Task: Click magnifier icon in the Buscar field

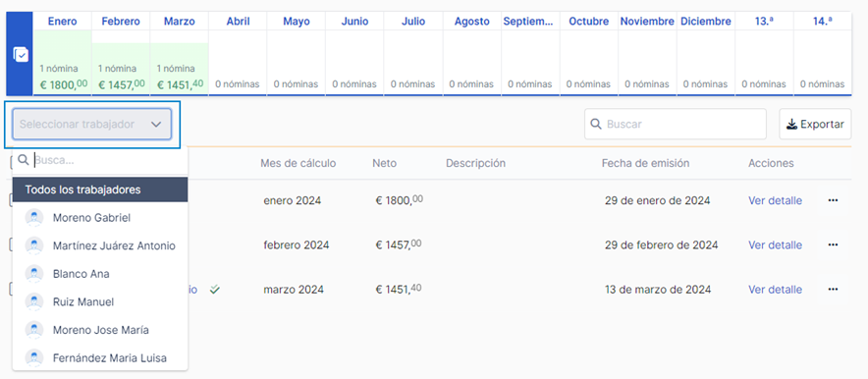Action: (x=596, y=124)
